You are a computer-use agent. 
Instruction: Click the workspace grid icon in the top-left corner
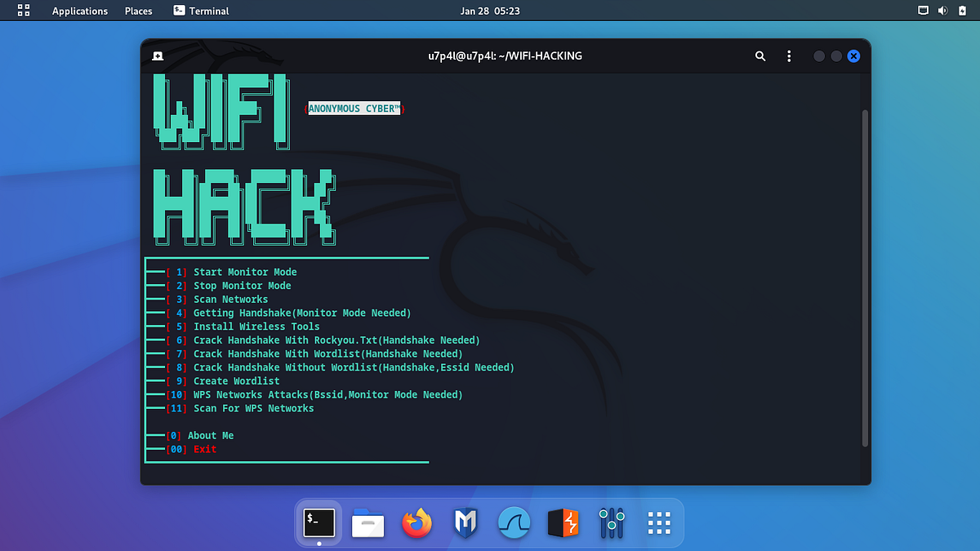tap(23, 11)
